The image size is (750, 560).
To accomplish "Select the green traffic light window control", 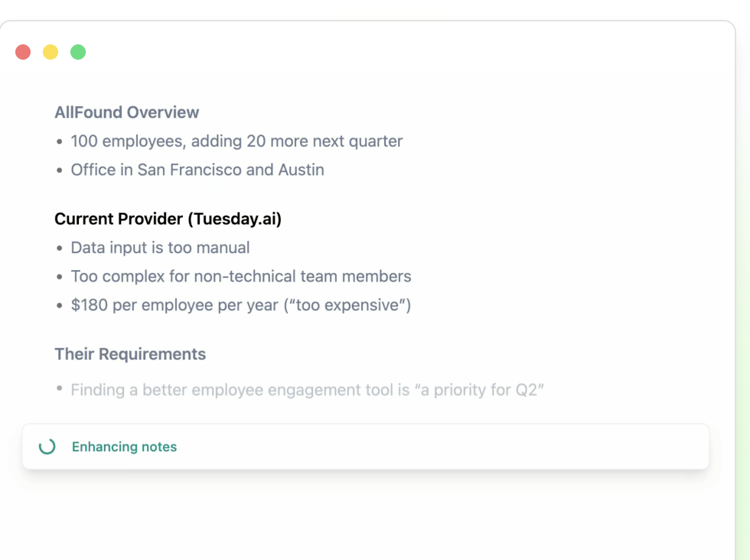I will coord(77,51).
